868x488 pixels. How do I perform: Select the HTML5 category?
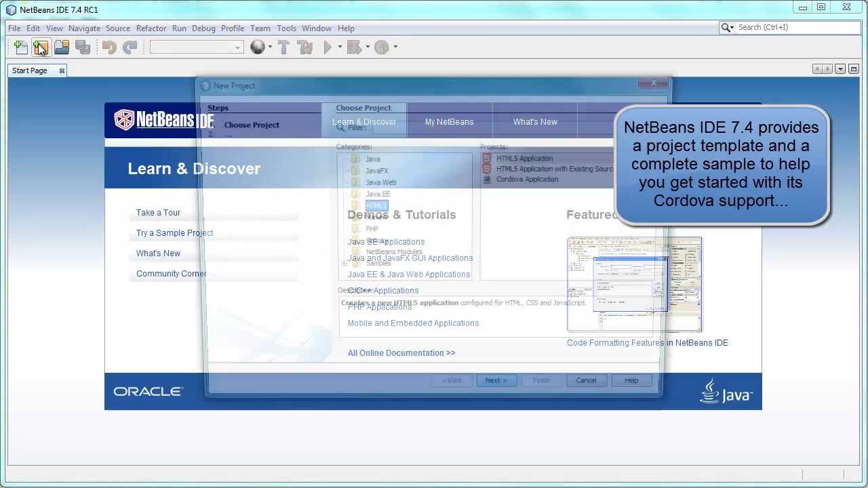click(376, 205)
